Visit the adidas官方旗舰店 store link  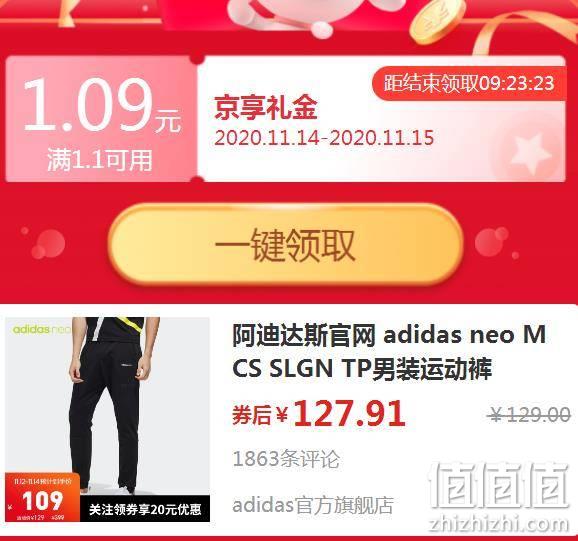pyautogui.click(x=313, y=505)
